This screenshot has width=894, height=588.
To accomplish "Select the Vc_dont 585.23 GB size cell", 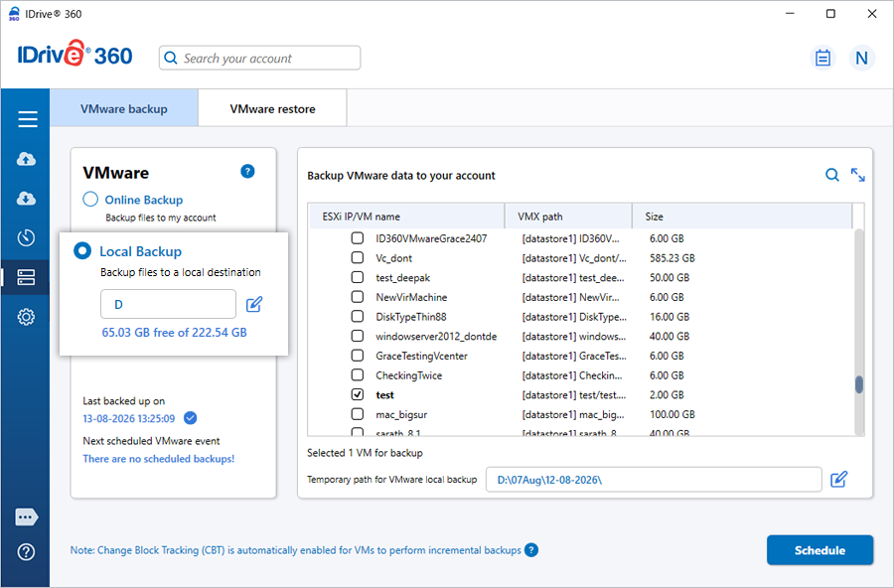I will (x=672, y=258).
